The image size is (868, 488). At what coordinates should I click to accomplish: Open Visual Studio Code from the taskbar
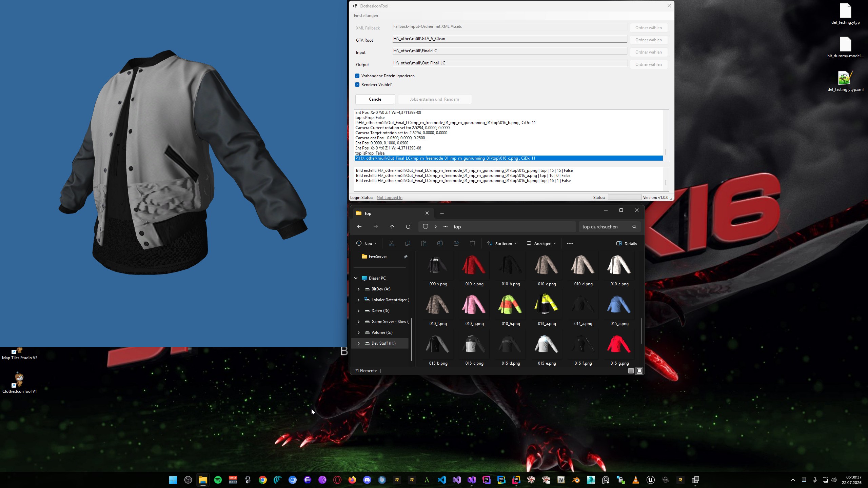442,480
